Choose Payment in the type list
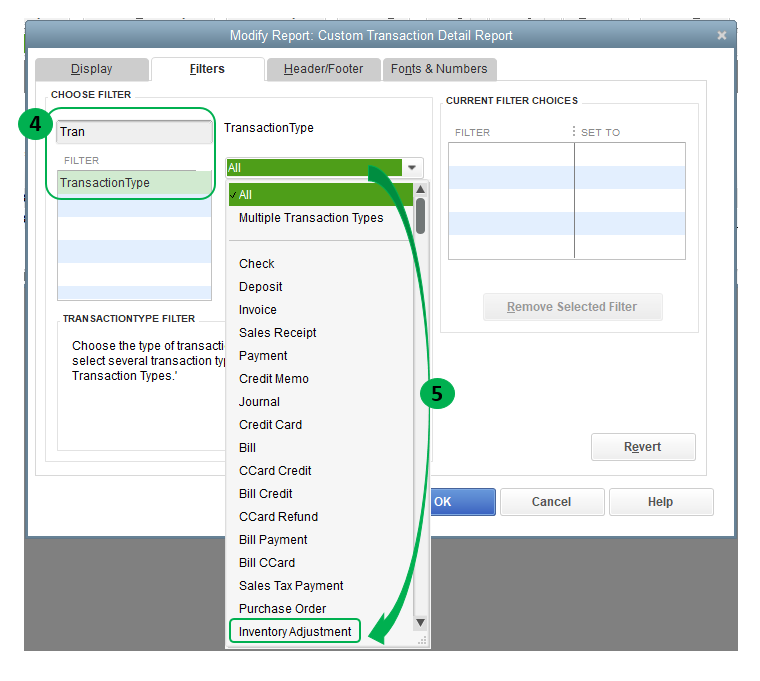Viewport: 760px width, 681px height. (263, 356)
